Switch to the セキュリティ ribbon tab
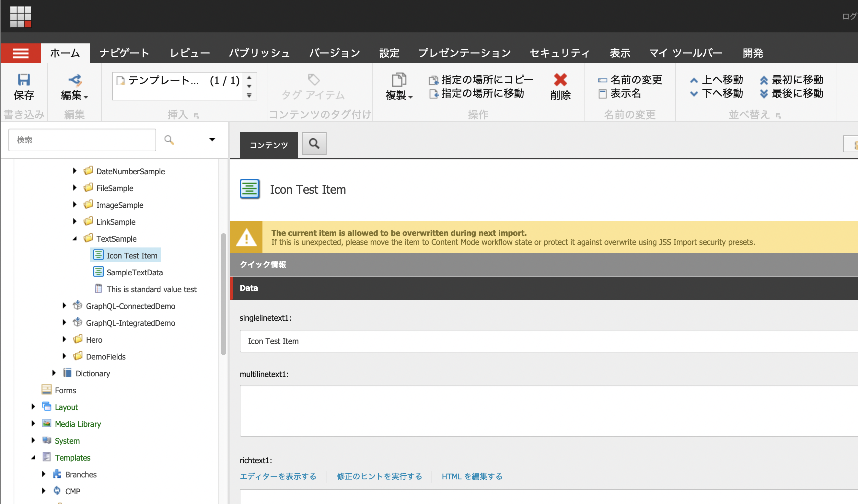 click(559, 53)
